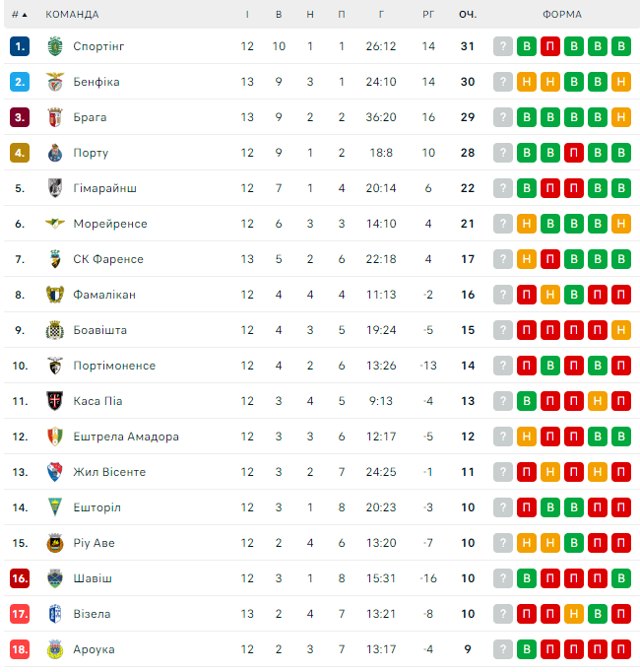Click the Boavista checkered crest icon
The height and width of the screenshot is (672, 640).
click(x=55, y=330)
